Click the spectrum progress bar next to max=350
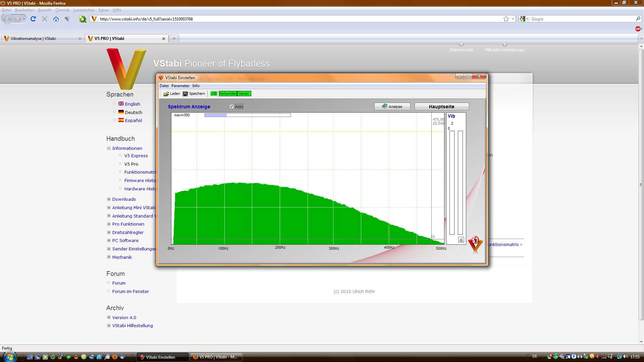644x362 pixels. pyautogui.click(x=248, y=115)
